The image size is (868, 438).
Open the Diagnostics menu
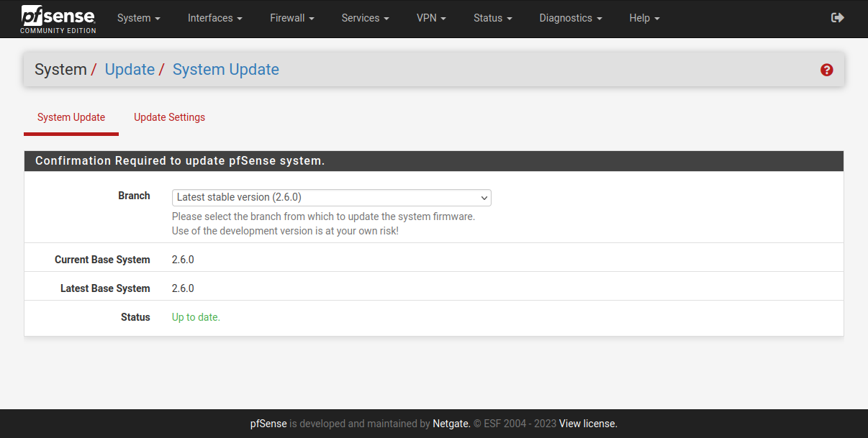pyautogui.click(x=570, y=18)
